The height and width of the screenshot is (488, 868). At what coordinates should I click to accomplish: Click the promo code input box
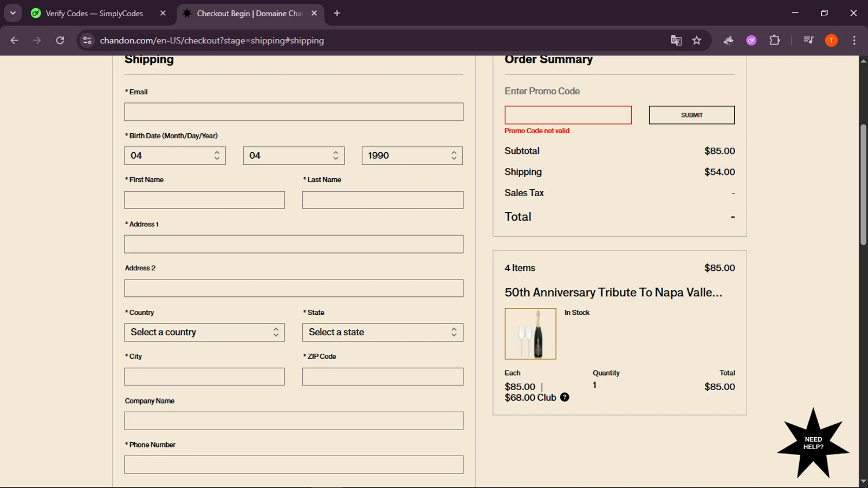click(x=568, y=115)
